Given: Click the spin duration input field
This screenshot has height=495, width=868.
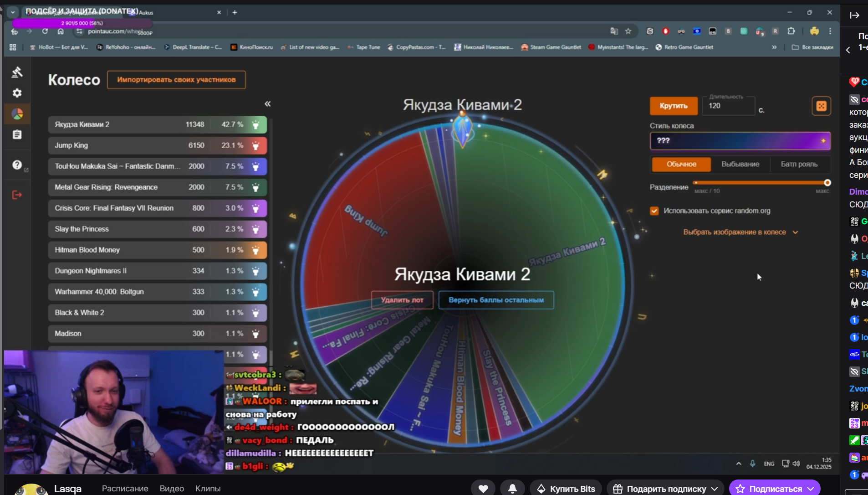Looking at the screenshot, I should [728, 106].
